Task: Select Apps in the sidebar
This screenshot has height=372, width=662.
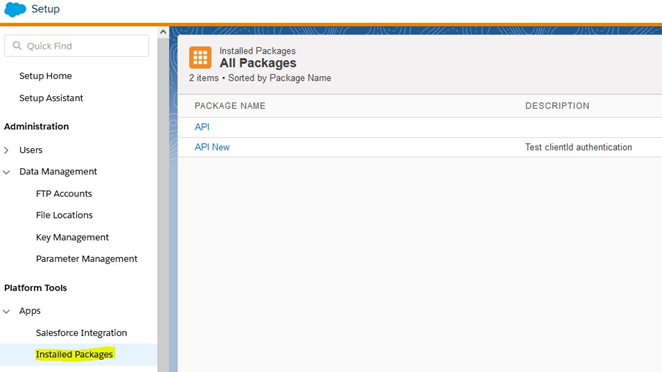Action: point(30,311)
